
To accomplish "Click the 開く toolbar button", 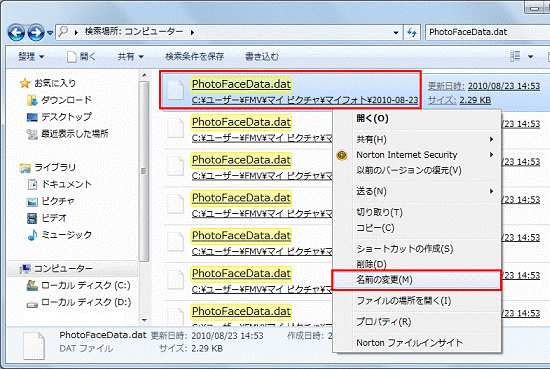I will [x=81, y=56].
